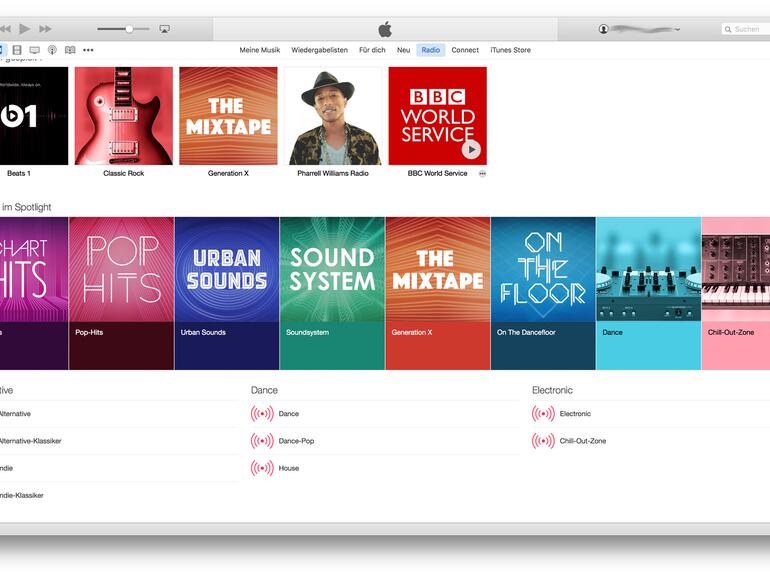Click radio icon next to Electronic station
770x578 pixels.
click(x=543, y=413)
